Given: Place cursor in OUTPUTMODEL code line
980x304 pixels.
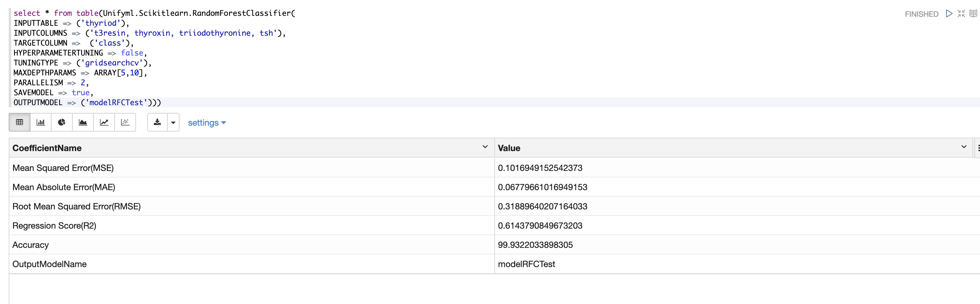Looking at the screenshot, I should [88, 103].
